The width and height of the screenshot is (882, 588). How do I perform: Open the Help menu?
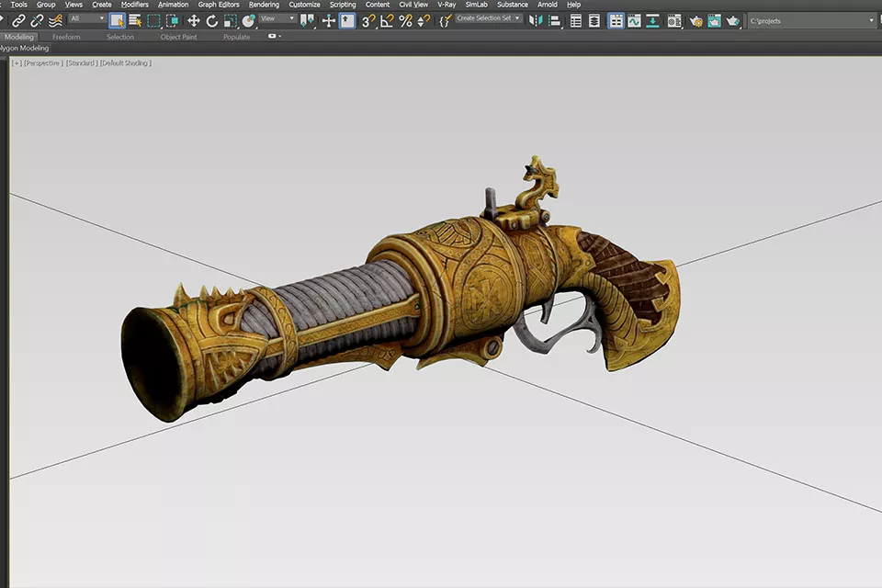[573, 5]
